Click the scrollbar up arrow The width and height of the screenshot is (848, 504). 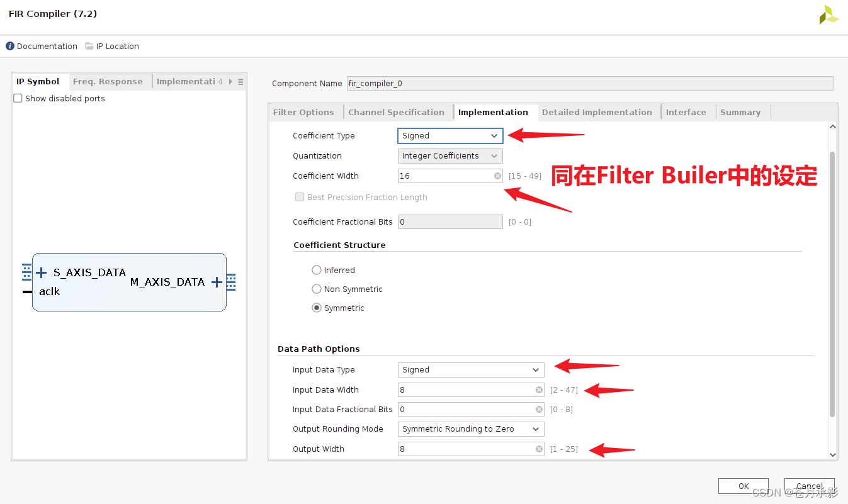[x=832, y=127]
